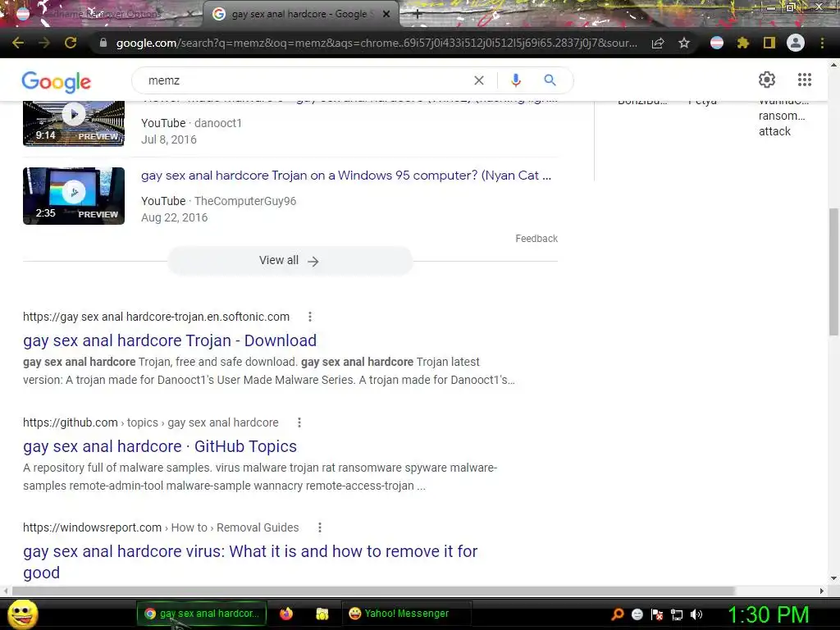Open the network tray icon
Viewport: 840px width, 630px height.
pyautogui.click(x=677, y=614)
